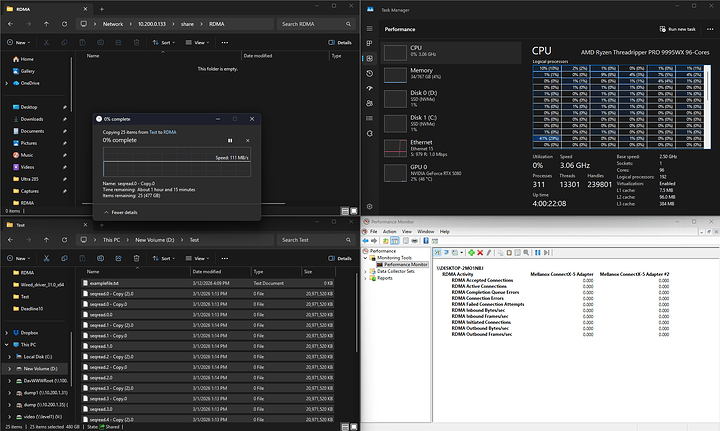This screenshot has height=431, width=720.
Task: Click Highlight pencil icon in Performance Monitor
Action: coord(489,252)
